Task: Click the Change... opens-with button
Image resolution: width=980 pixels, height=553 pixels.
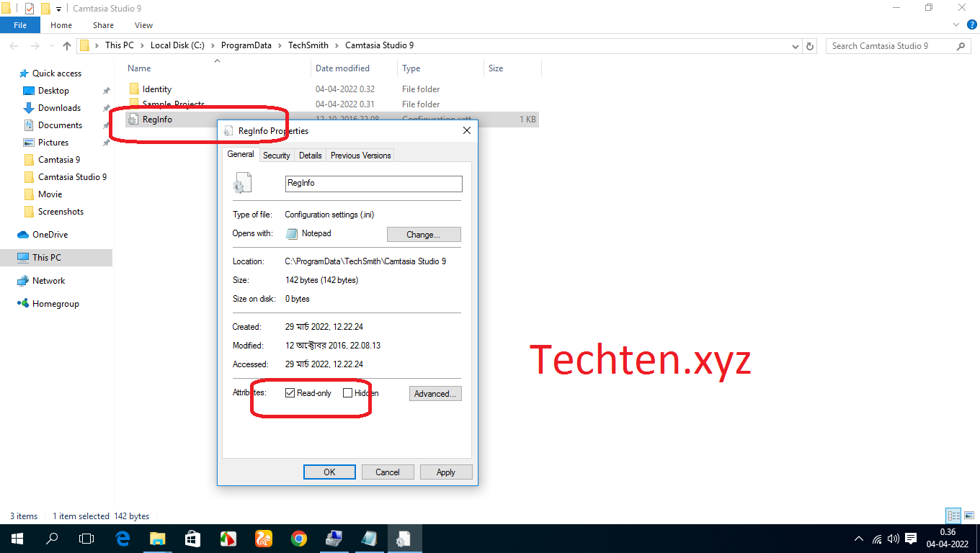Action: (x=424, y=234)
